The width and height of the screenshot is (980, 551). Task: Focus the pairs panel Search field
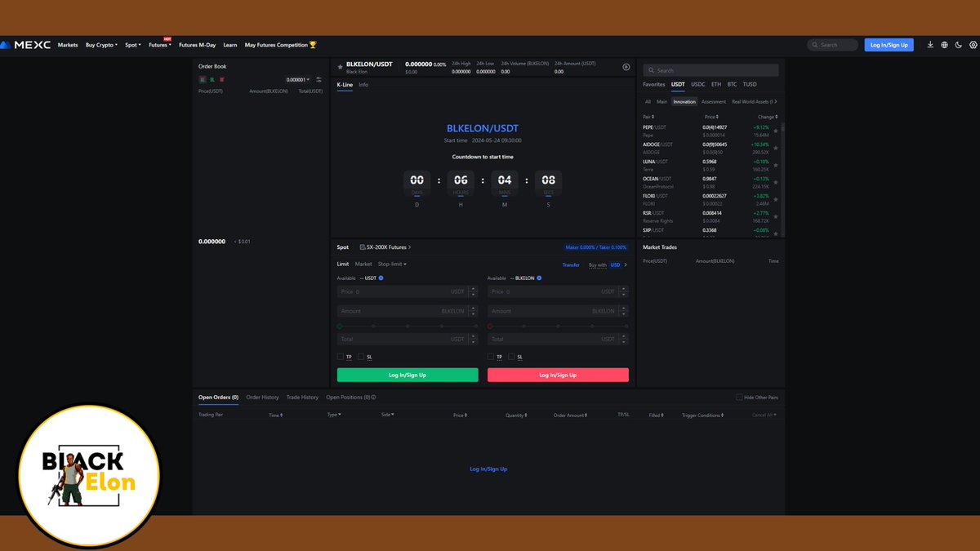(710, 70)
